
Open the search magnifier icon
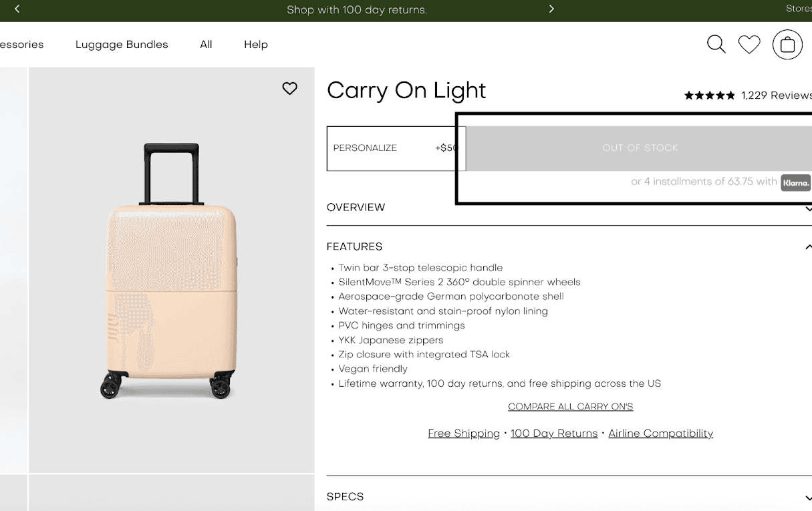tap(716, 45)
